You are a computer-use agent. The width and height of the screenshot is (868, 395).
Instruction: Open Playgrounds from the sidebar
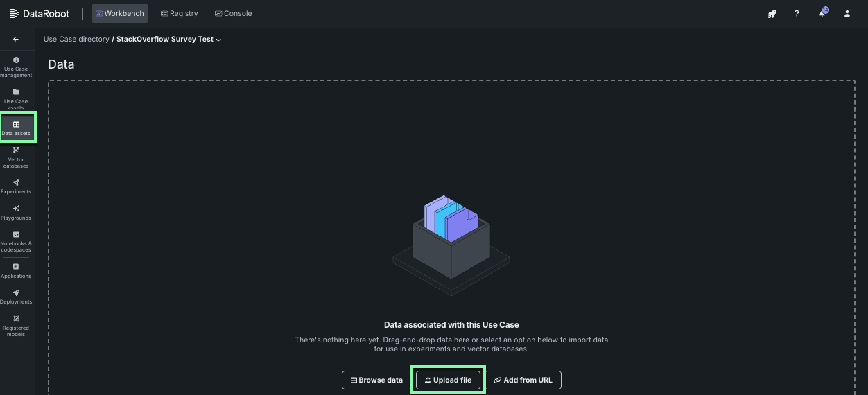pos(16,212)
